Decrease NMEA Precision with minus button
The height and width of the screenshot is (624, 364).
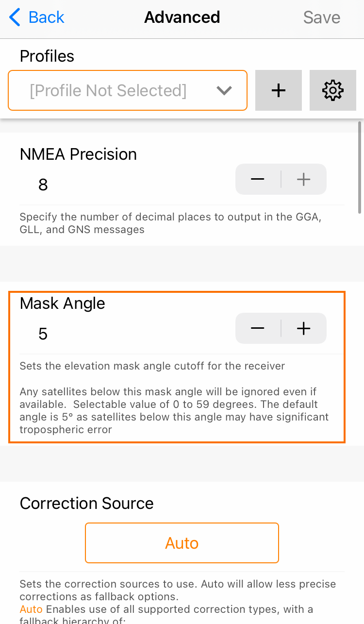tap(258, 180)
